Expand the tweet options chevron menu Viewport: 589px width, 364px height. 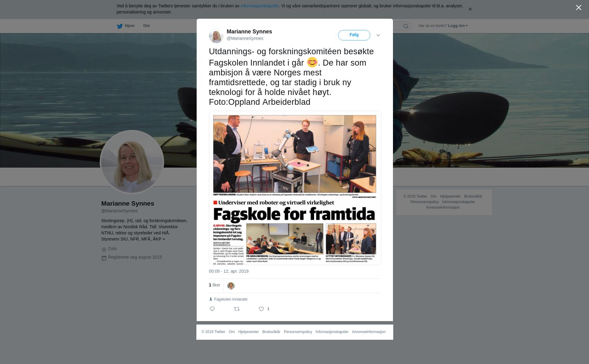(x=378, y=35)
